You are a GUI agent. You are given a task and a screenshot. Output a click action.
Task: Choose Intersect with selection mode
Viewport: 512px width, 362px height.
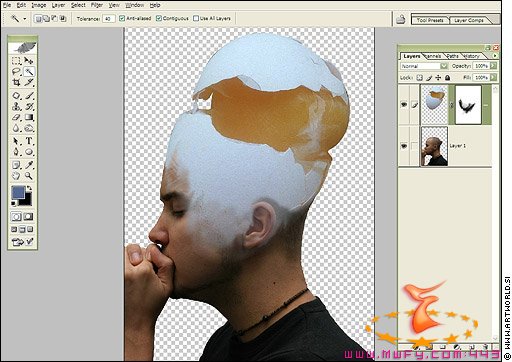pos(63,19)
